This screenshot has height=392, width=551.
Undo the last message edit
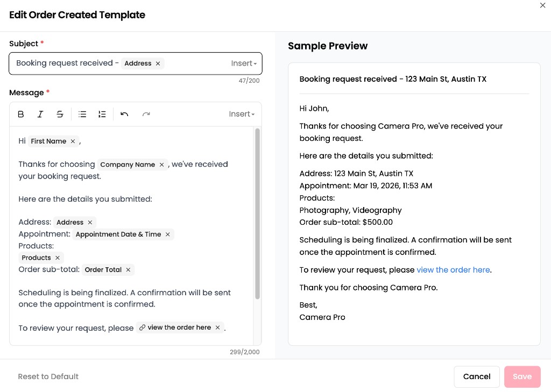(124, 114)
